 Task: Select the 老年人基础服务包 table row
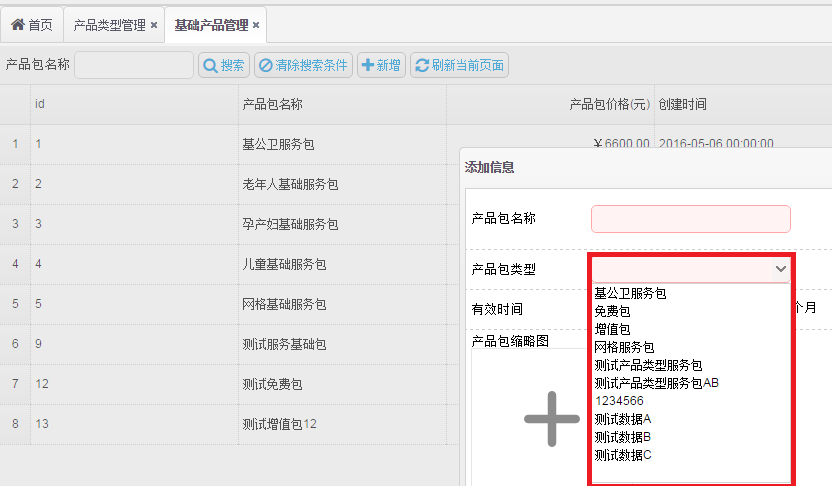coord(290,184)
